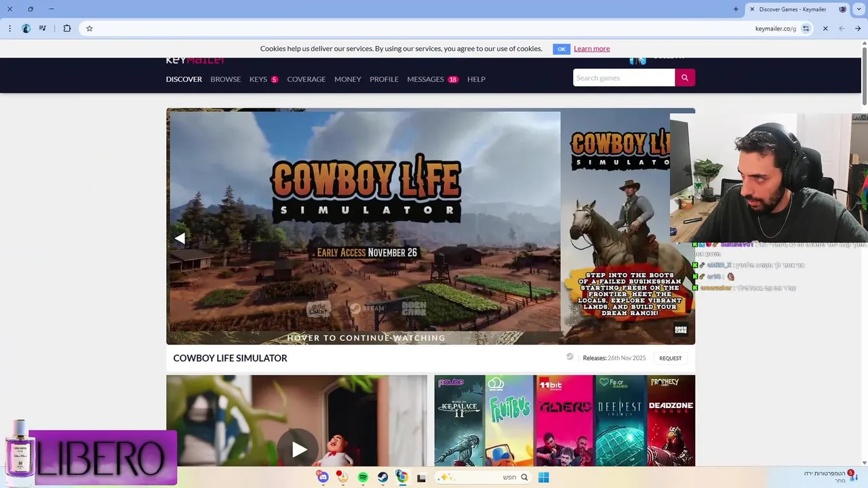Focus the address bar showing keymailer.co
This screenshot has width=868, height=488.
(448, 28)
